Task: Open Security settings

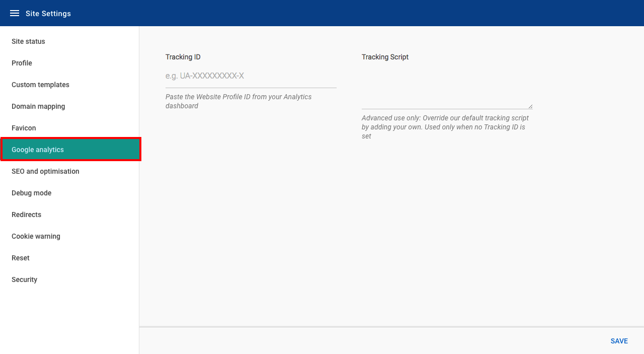Action: 69,279
